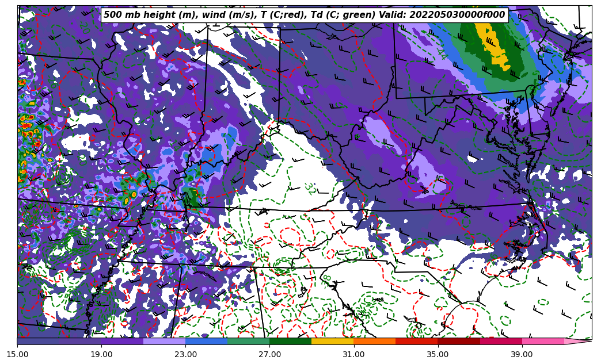Screen dimensions: 597x364
Task: Click the 19.00 colorbar tick label
Action: coord(101,354)
